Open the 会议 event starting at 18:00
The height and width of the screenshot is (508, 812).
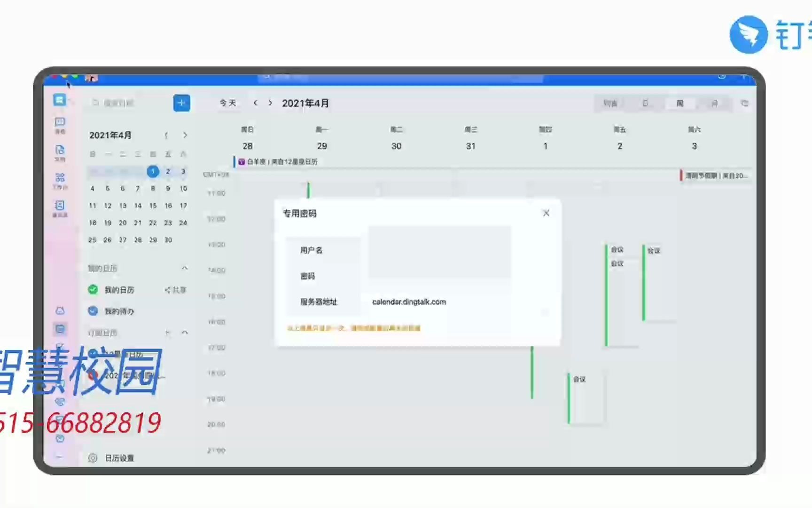(x=586, y=398)
